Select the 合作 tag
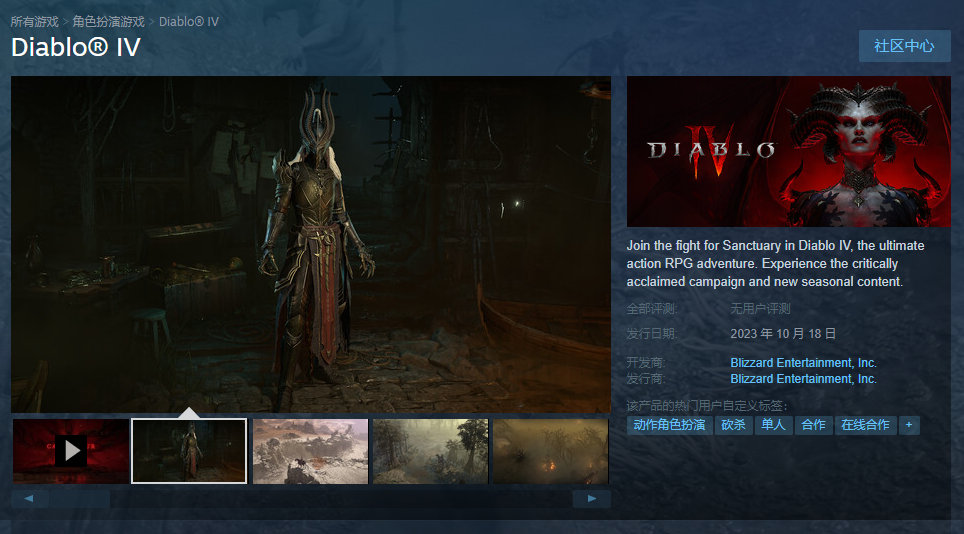Viewport: 964px width, 534px height. pos(813,425)
